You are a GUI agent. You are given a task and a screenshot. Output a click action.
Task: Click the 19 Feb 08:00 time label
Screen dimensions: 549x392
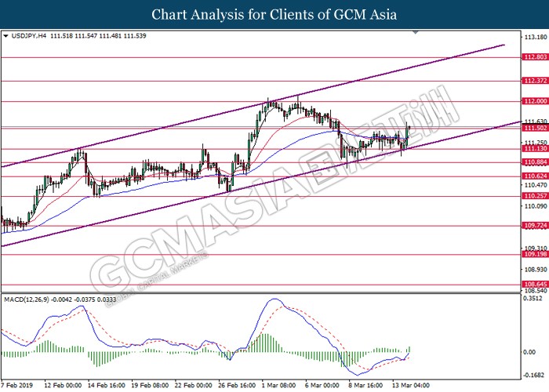click(x=150, y=386)
